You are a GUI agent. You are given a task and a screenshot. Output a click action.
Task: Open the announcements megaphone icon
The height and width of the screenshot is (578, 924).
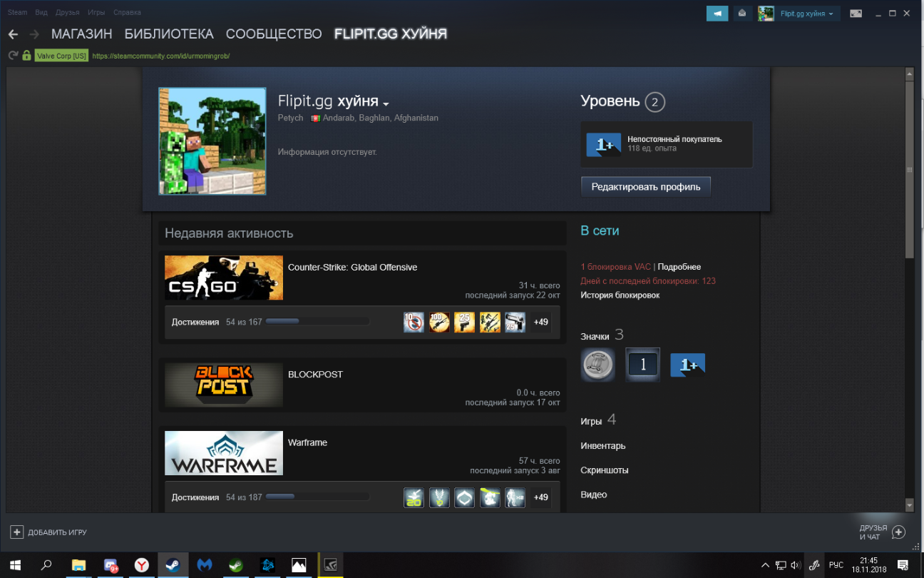click(717, 14)
